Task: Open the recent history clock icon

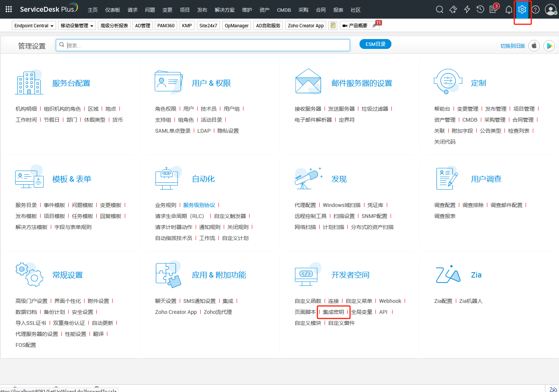Action: [480, 9]
